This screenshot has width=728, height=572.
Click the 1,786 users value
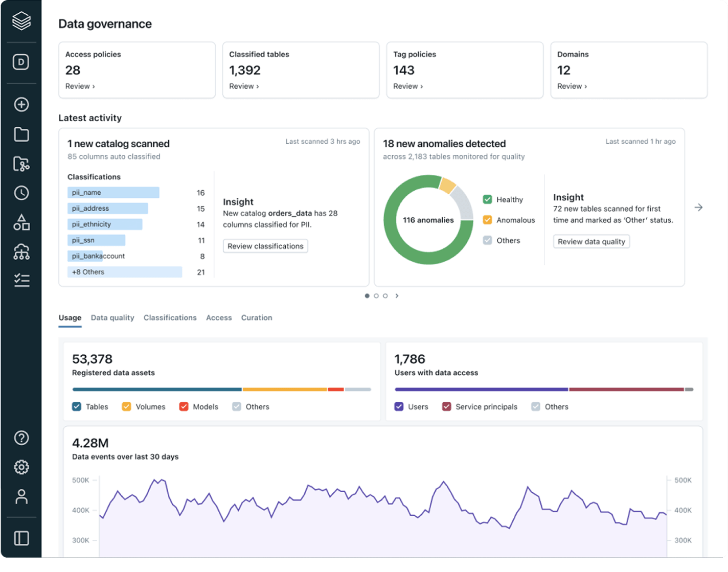click(410, 359)
